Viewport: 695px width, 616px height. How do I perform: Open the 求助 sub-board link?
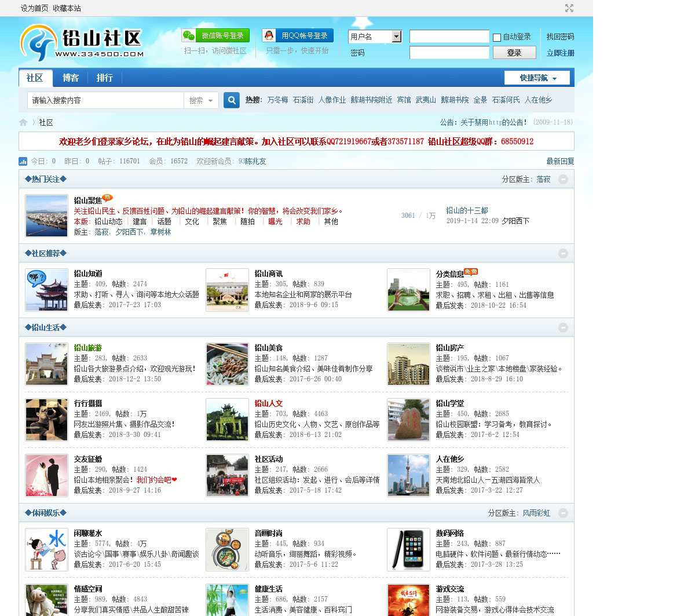point(303,221)
